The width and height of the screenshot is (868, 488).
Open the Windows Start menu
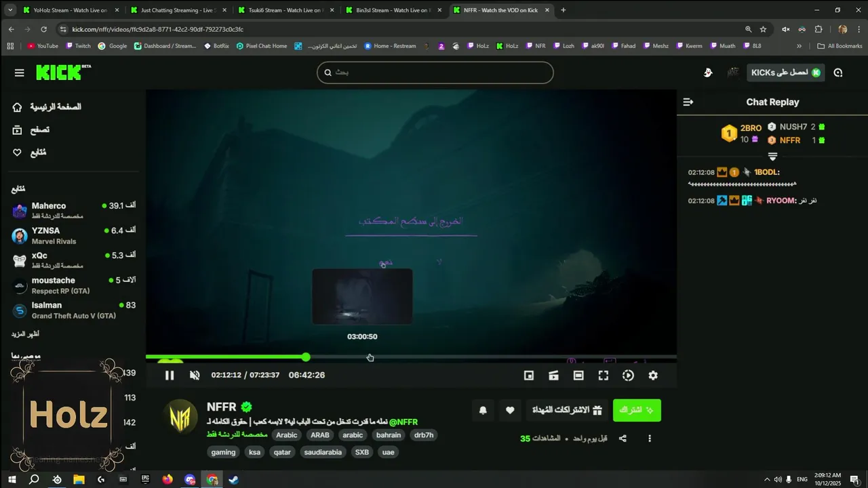[x=12, y=479]
